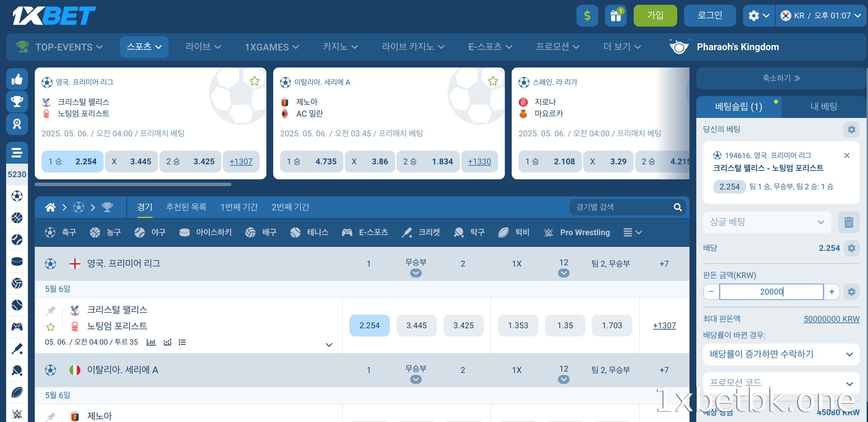Open the settings gear in header
This screenshot has width=868, height=422.
[x=759, y=16]
